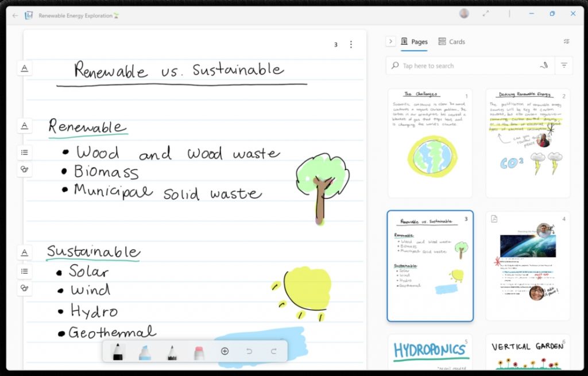Select the pencil tool in toolbar
The image size is (588, 376).
[x=172, y=351]
